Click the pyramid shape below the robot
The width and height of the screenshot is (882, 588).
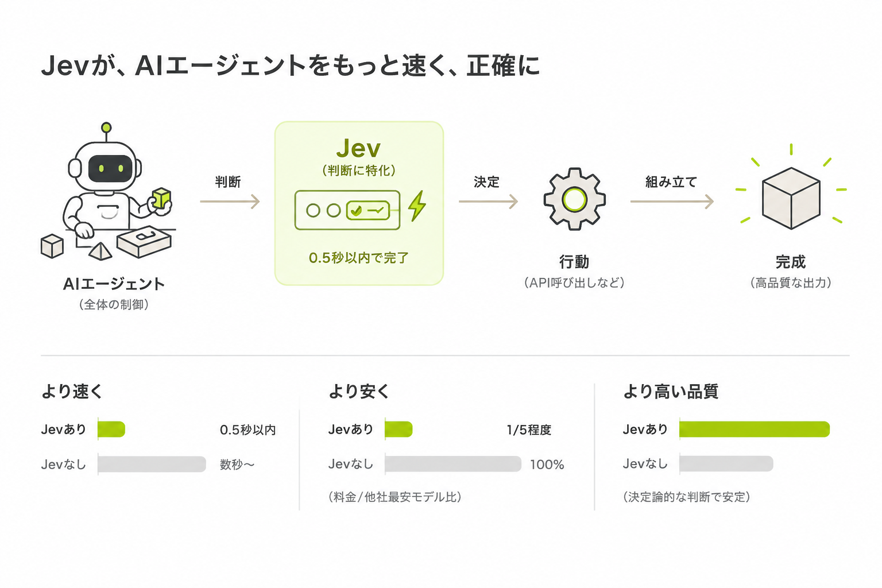click(x=100, y=251)
